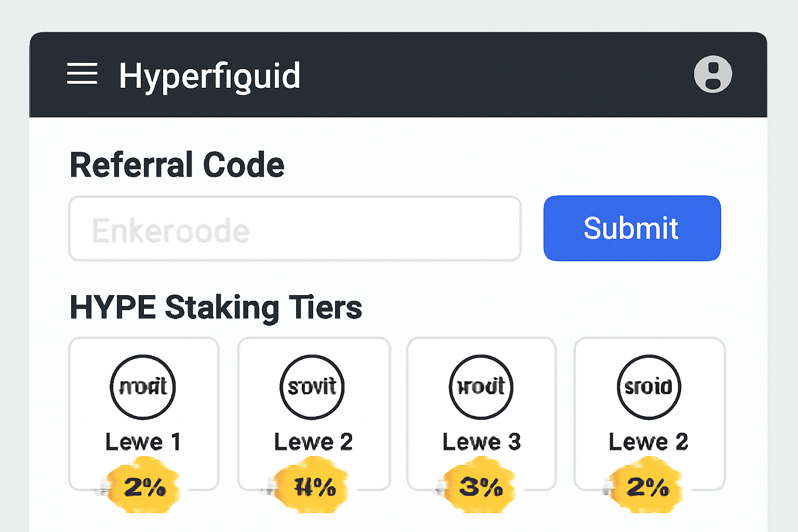Screen dimensions: 798x532
Task: Click the 'Referral Code' section heading
Action: pos(177,165)
